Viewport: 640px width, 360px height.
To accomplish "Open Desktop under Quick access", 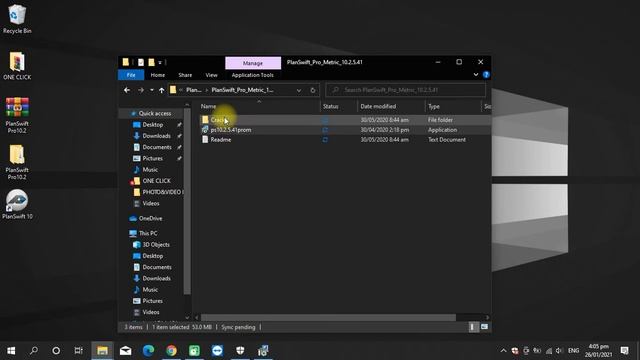I will point(152,124).
